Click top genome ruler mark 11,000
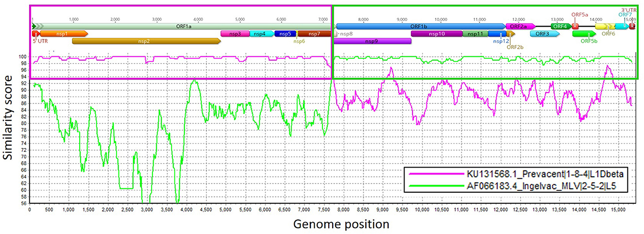The width and height of the screenshot is (644, 234). click(x=479, y=20)
